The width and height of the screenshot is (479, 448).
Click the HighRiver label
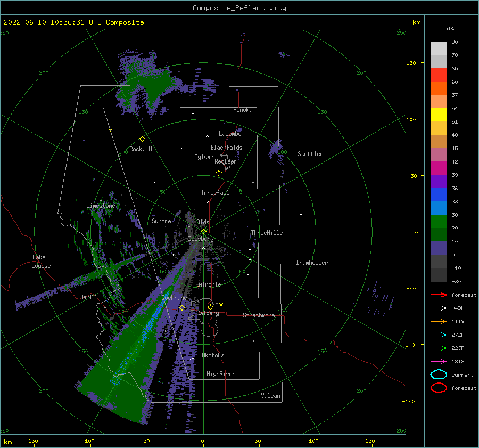(221, 374)
